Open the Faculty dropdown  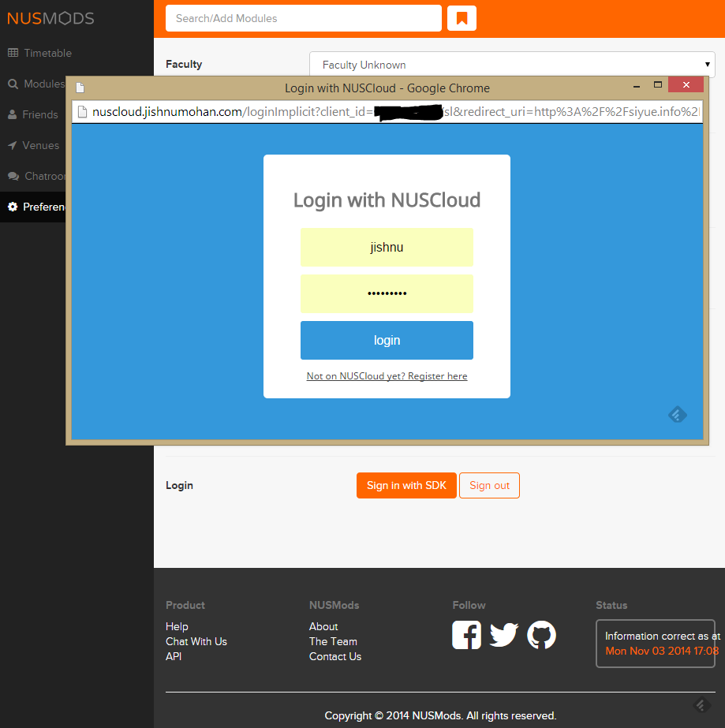(512, 65)
